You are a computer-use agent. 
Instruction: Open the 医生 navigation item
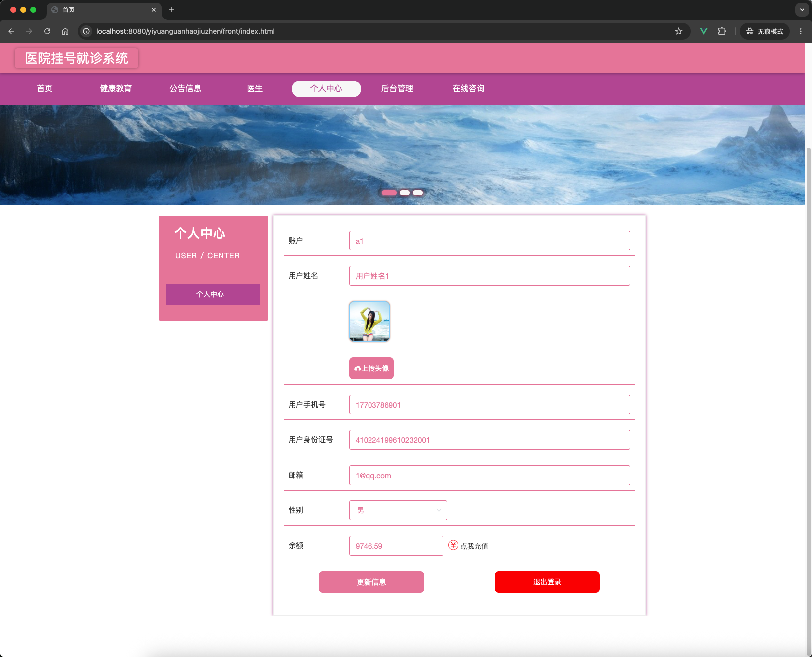tap(255, 88)
